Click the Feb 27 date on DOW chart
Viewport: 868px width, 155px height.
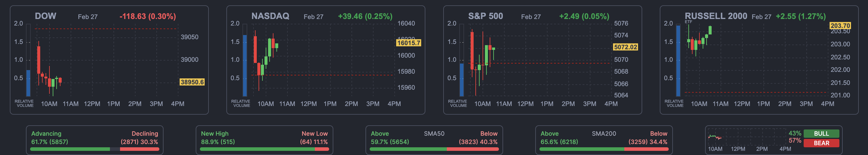88,17
